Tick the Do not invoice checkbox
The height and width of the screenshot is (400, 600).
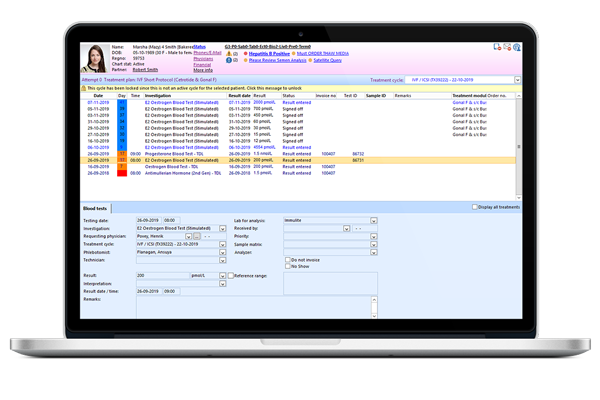(288, 260)
